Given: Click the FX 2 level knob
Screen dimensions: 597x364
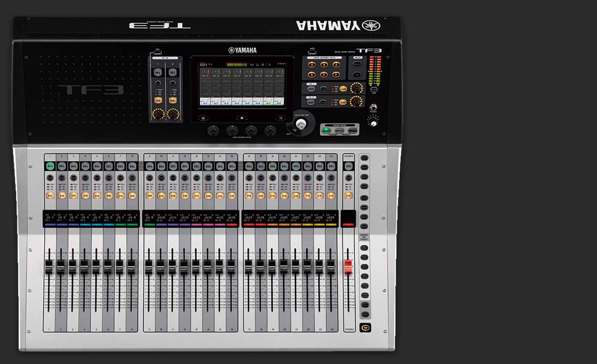Looking at the screenshot, I should coord(356,101).
